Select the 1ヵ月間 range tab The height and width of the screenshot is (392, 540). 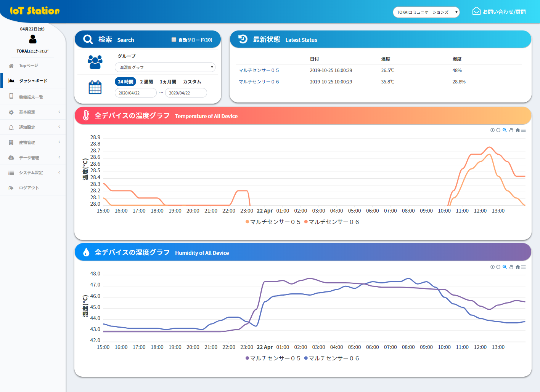[168, 82]
